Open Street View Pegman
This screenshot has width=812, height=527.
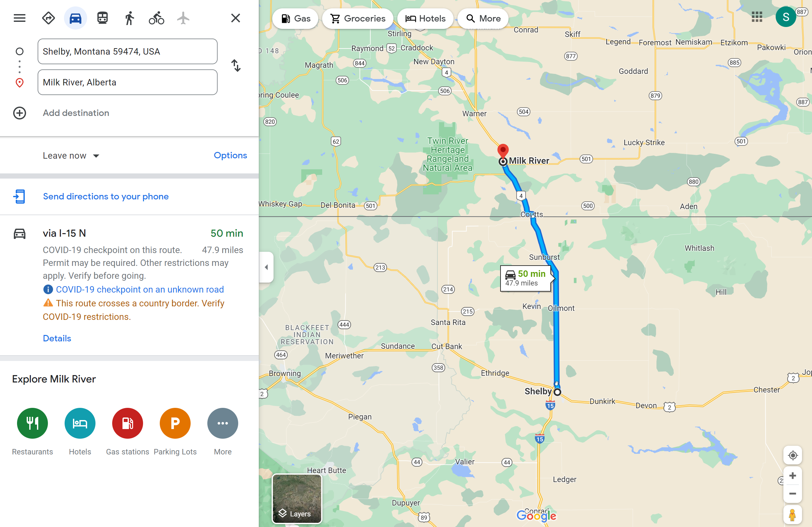[x=793, y=515]
